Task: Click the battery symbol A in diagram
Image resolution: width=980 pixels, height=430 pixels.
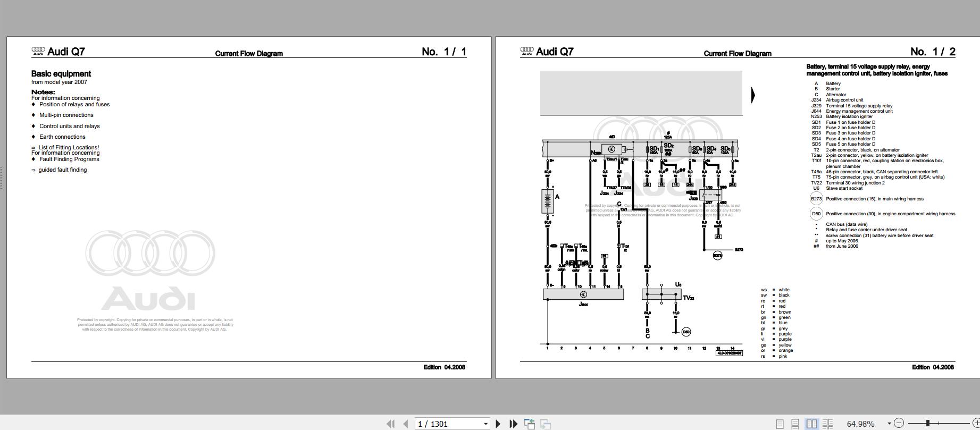Action: (x=548, y=201)
